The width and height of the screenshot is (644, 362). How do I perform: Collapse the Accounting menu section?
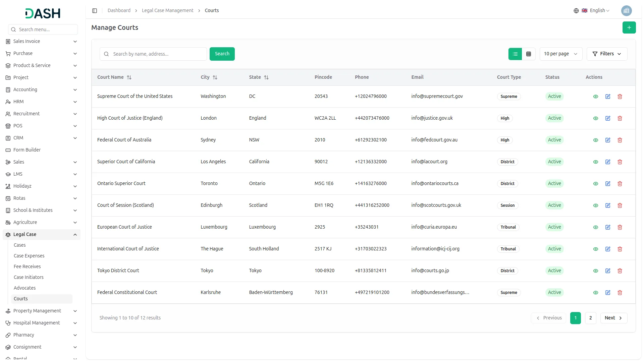tap(41, 89)
